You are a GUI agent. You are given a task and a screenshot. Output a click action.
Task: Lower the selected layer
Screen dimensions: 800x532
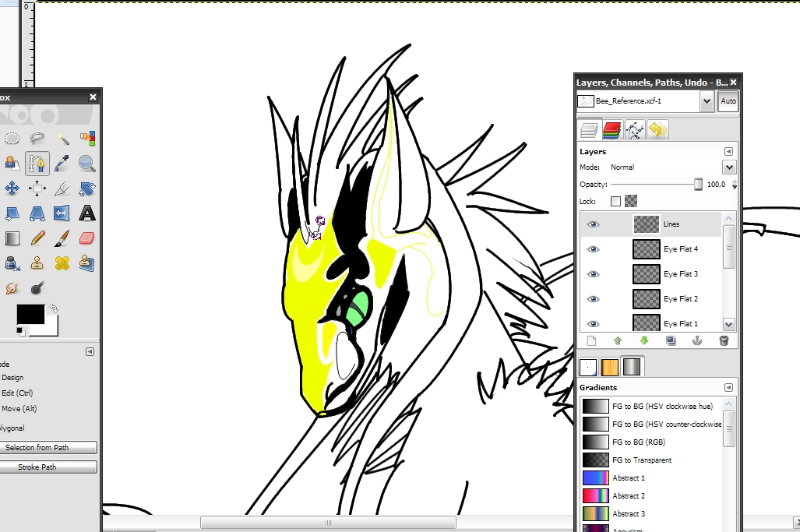coord(644,340)
